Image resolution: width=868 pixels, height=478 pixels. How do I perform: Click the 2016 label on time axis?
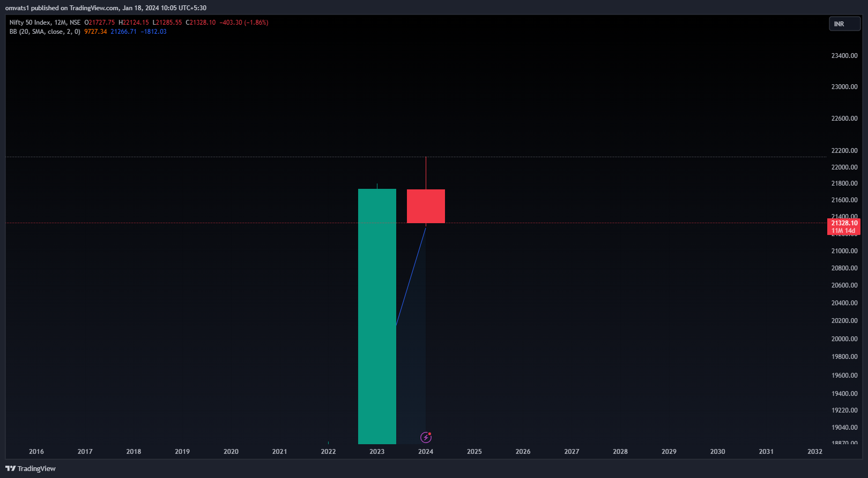[x=36, y=452]
